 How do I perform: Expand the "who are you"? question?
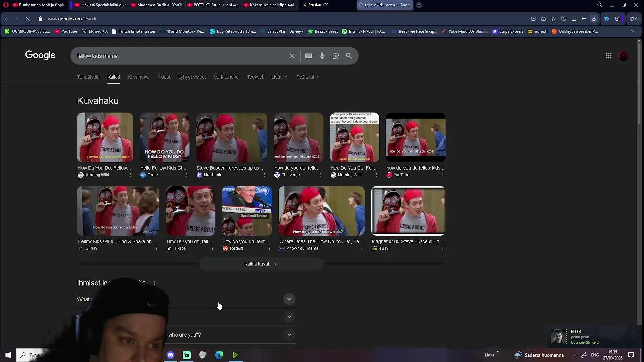point(289,335)
